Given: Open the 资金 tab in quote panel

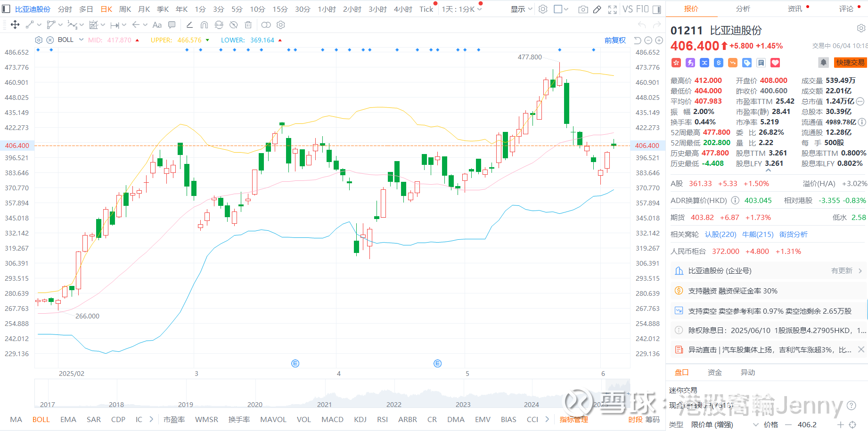Looking at the screenshot, I should click(x=714, y=372).
